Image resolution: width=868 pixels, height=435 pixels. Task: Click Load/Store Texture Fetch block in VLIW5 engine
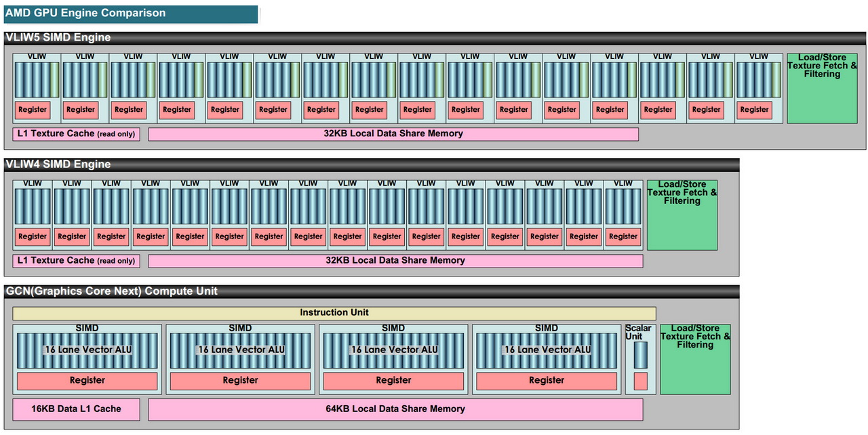tap(822, 89)
